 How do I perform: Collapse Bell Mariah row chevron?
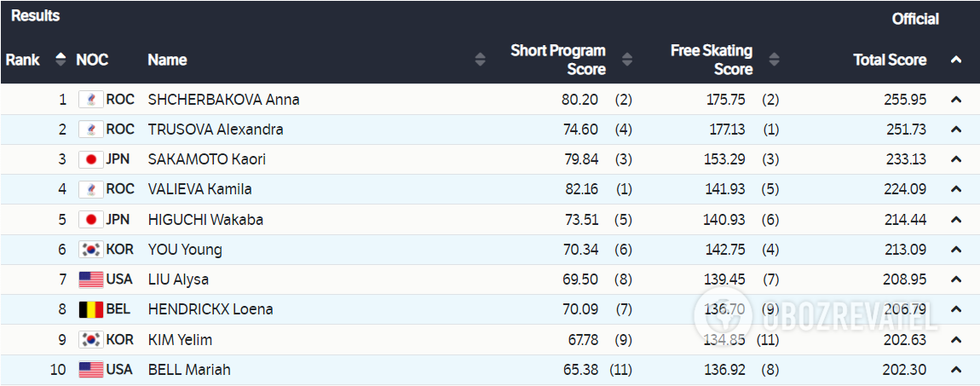956,370
